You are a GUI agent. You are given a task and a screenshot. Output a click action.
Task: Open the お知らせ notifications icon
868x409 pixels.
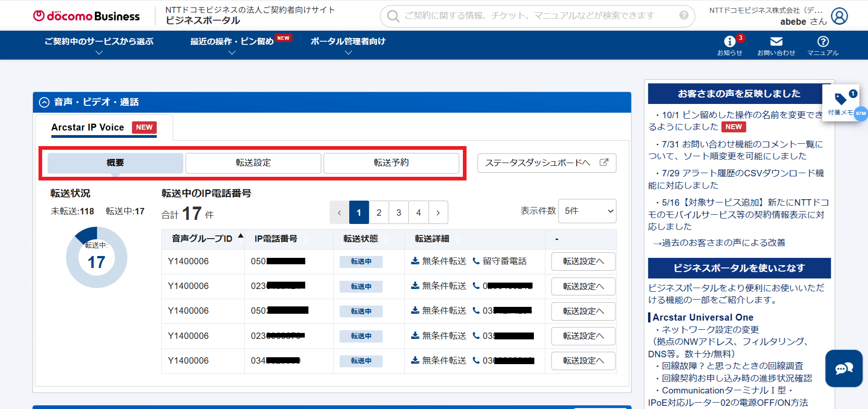click(730, 42)
